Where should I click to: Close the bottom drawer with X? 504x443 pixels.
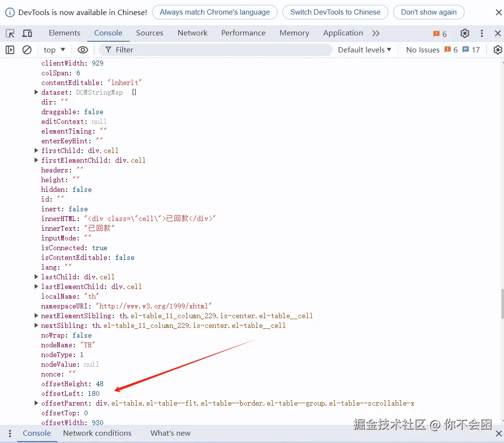499,434
